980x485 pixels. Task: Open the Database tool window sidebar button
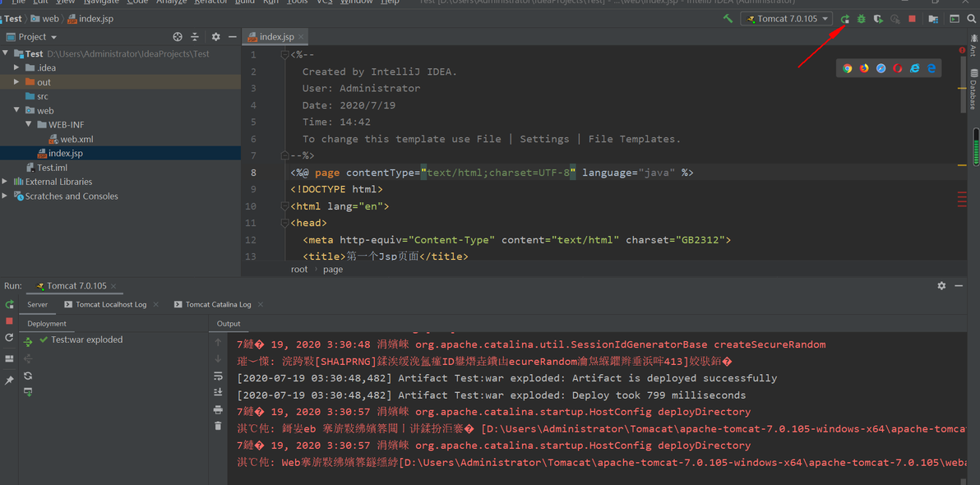[973, 89]
